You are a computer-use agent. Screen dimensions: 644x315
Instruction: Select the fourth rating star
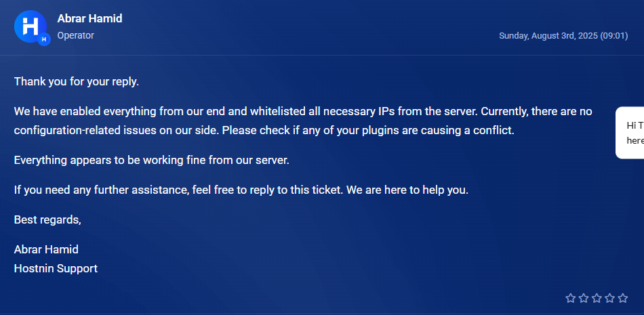610,298
